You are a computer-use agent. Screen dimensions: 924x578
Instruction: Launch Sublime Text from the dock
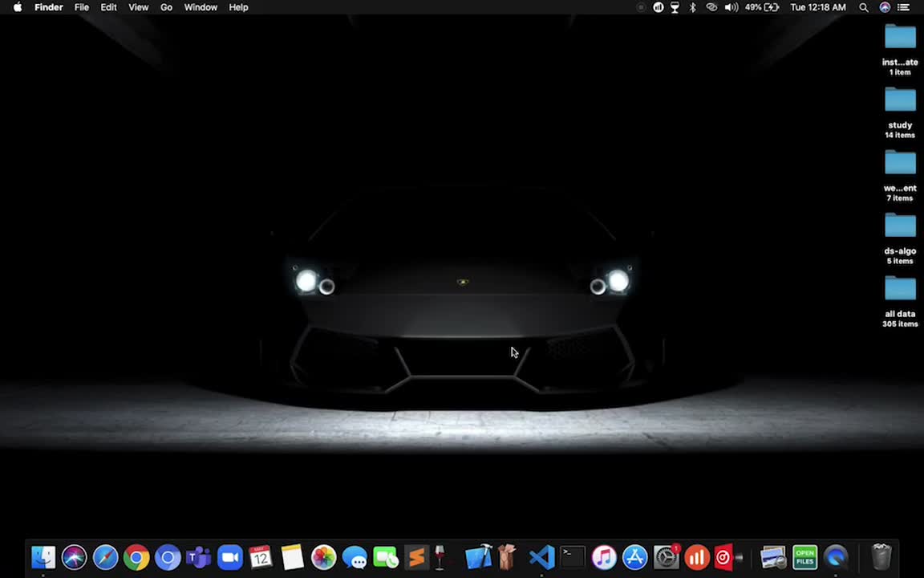(416, 557)
